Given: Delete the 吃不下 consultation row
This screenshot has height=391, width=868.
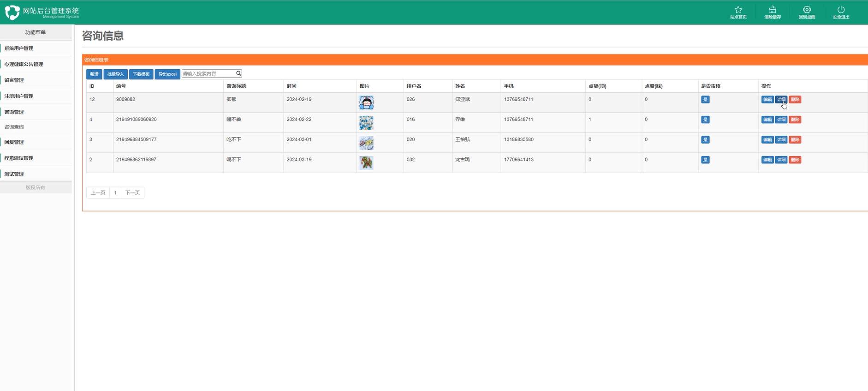Looking at the screenshot, I should tap(795, 140).
